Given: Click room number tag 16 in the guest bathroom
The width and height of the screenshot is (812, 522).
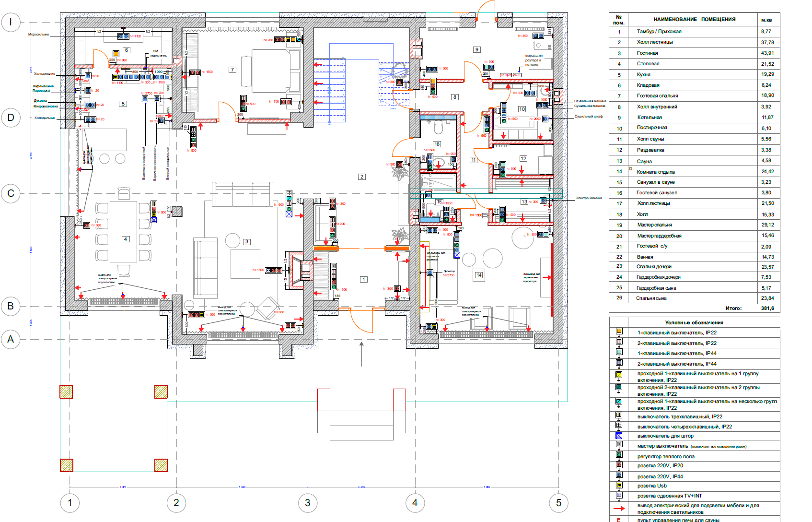Looking at the screenshot, I should pos(437,144).
